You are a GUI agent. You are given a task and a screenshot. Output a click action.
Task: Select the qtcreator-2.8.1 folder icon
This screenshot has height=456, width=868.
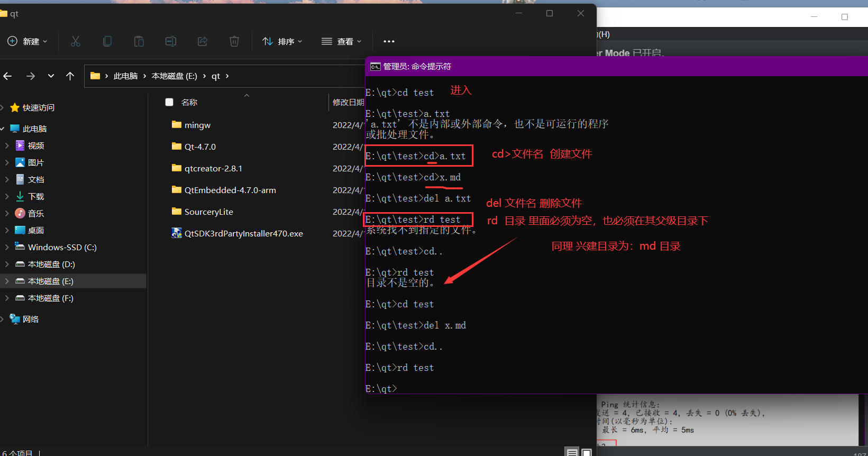coord(177,168)
